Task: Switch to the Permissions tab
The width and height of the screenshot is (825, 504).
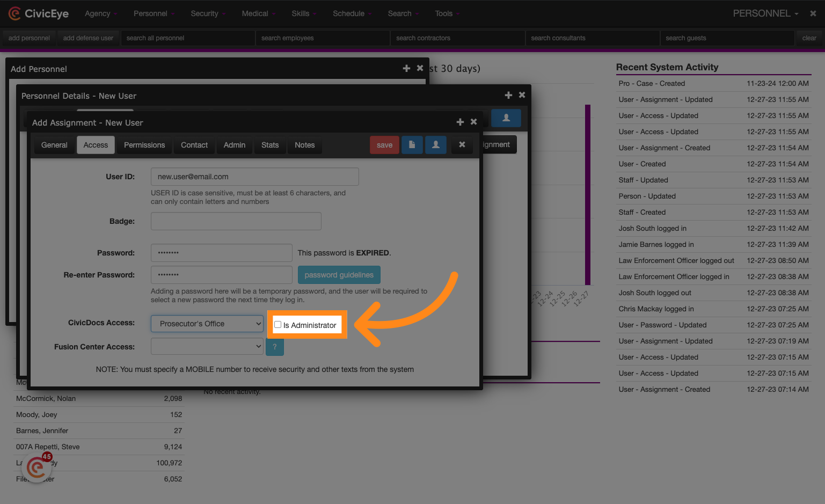Action: coord(144,145)
